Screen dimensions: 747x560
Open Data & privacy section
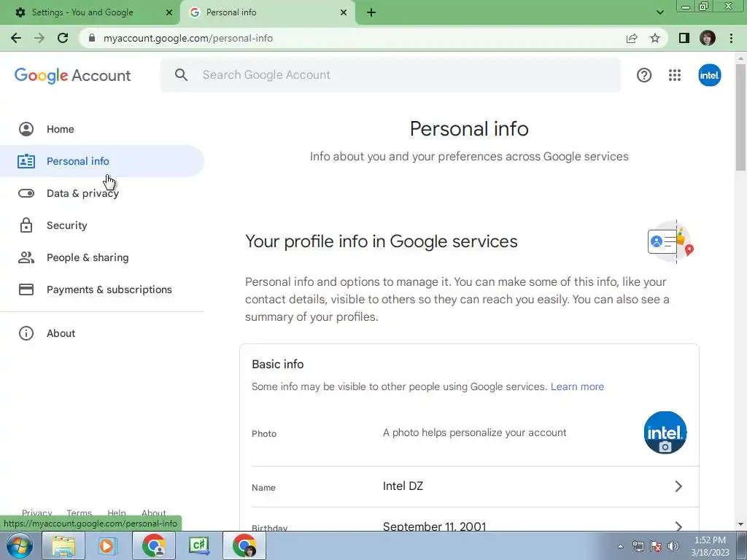[x=102, y=193]
